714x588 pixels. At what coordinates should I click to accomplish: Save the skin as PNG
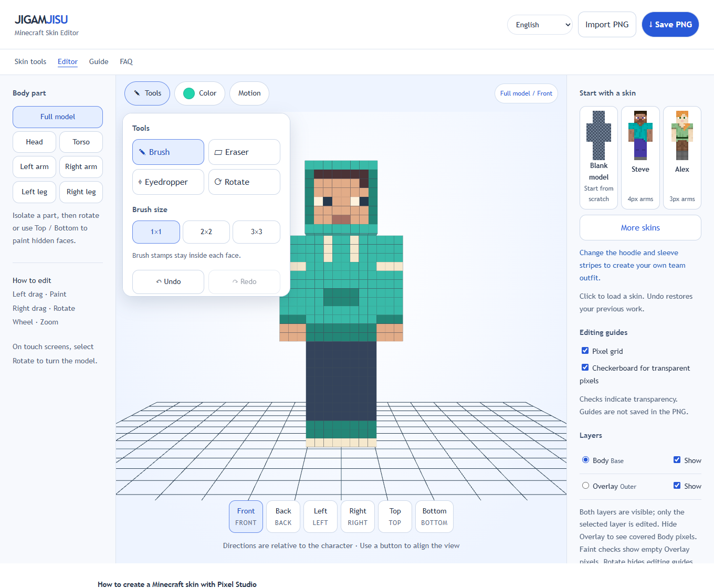click(x=670, y=25)
